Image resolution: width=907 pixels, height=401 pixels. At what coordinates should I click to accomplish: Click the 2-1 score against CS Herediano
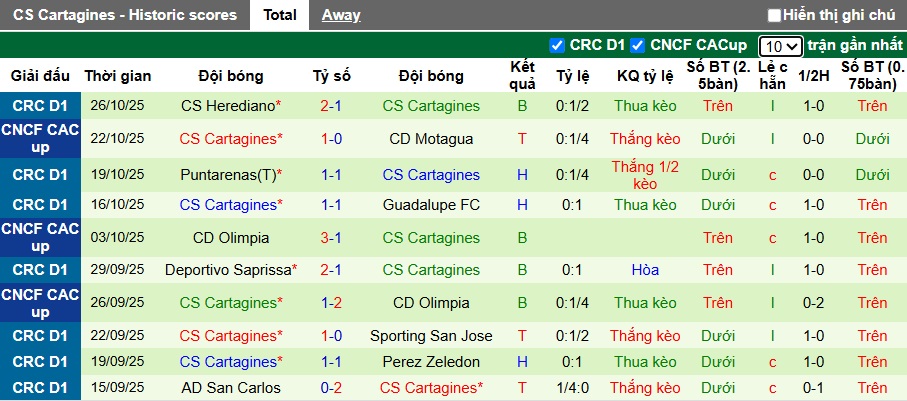(x=331, y=106)
